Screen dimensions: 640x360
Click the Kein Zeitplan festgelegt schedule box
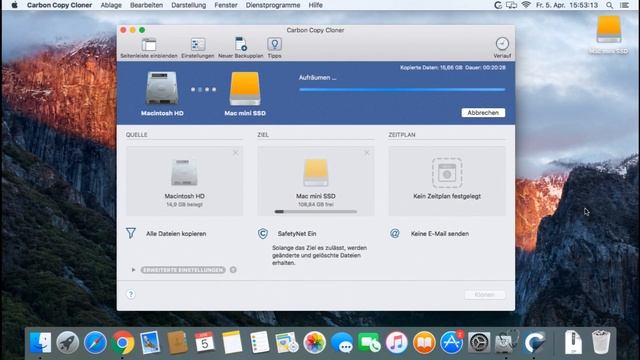click(x=447, y=181)
